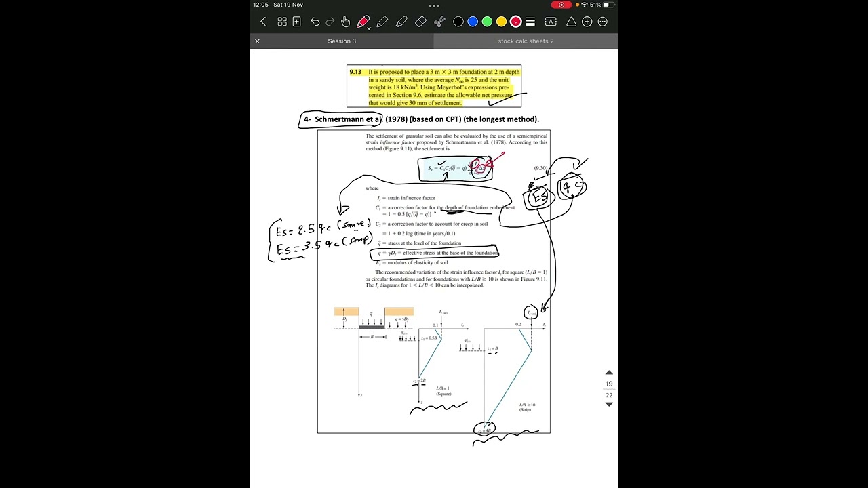Switch to stock calc sheets 2 tab
Screen dimensions: 868x488
(x=526, y=41)
